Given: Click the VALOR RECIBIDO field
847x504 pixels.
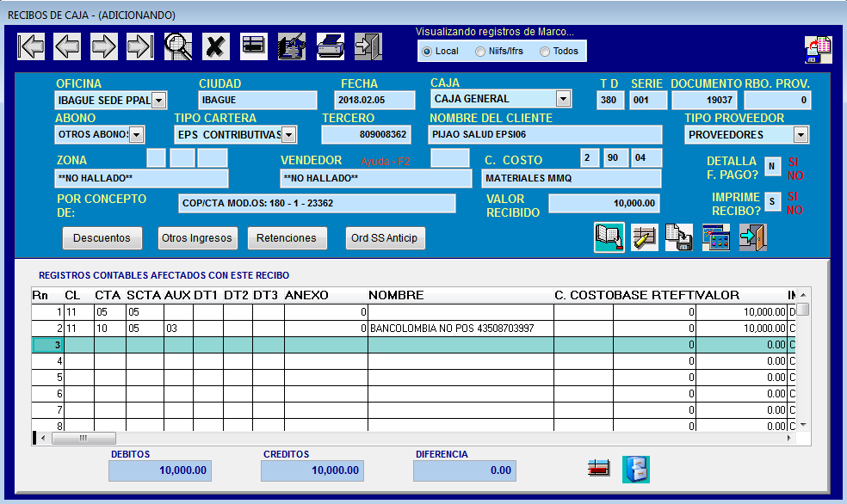Looking at the screenshot, I should click(604, 204).
